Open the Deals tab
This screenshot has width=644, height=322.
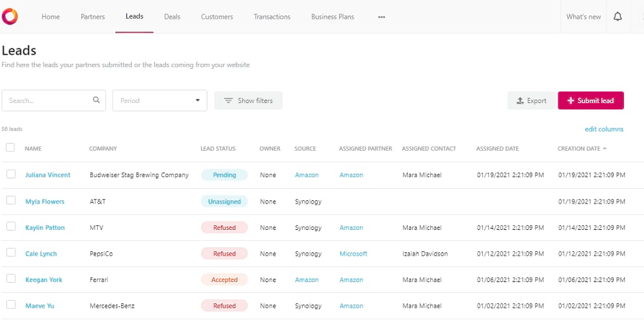pyautogui.click(x=172, y=17)
